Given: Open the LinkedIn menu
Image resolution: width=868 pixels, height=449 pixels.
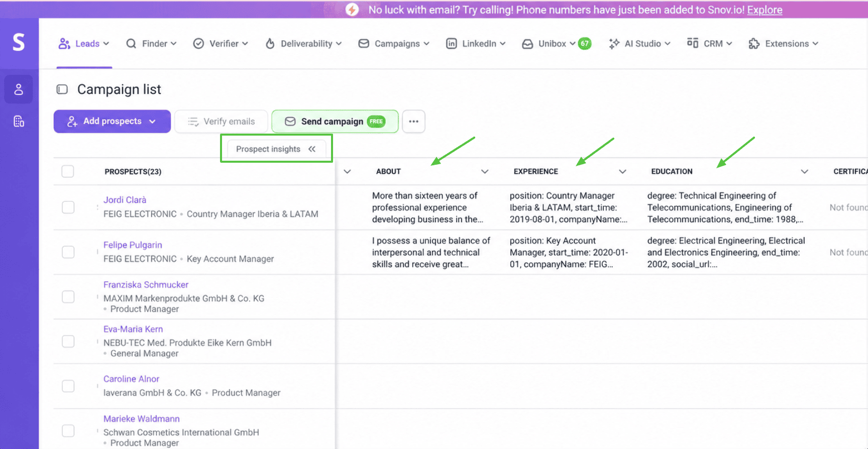Looking at the screenshot, I should tap(476, 44).
